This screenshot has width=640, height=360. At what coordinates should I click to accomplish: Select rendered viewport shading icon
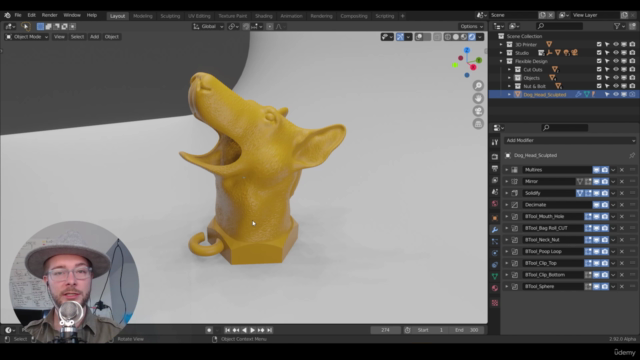coord(472,37)
